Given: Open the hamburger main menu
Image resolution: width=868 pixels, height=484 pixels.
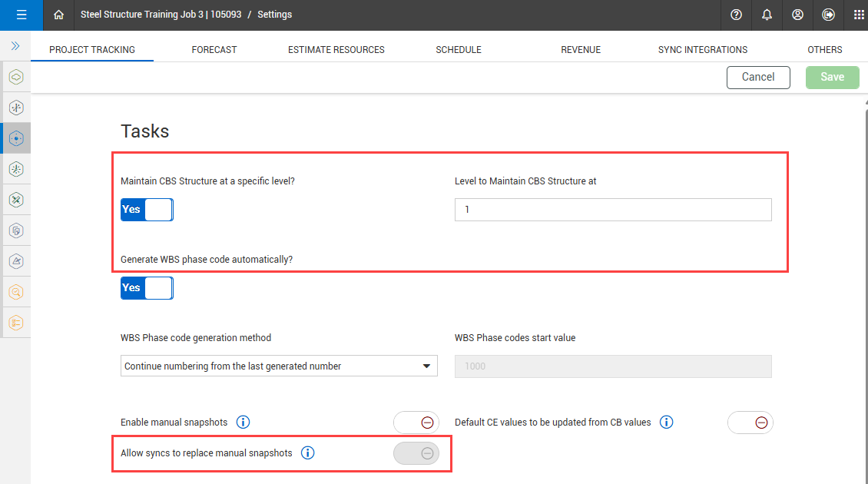Looking at the screenshot, I should coord(21,15).
